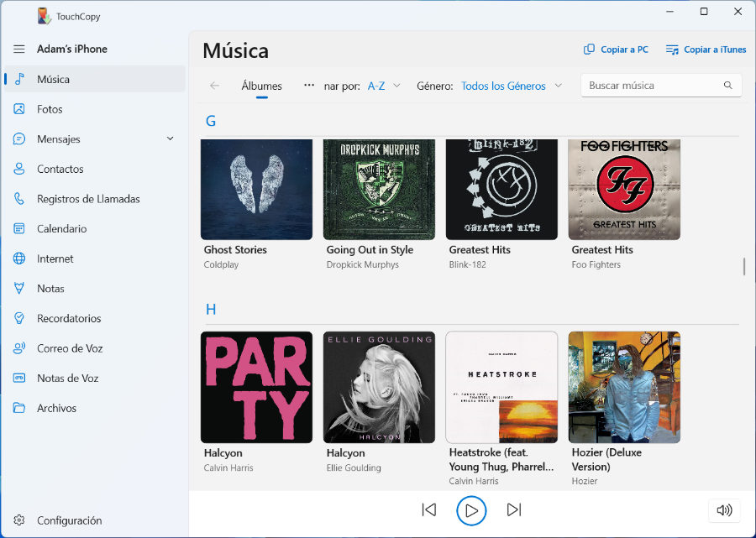Click the Ellie Goulding artist name
This screenshot has height=538, width=756.
click(354, 467)
